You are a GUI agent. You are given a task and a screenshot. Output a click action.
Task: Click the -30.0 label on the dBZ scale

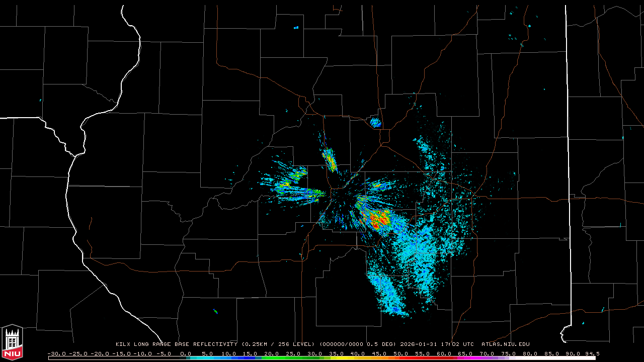tap(56, 353)
